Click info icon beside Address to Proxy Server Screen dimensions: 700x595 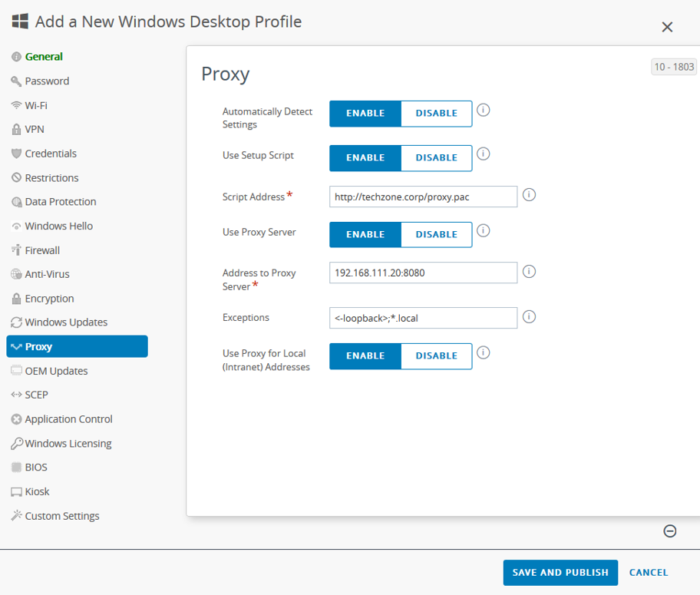[529, 272]
